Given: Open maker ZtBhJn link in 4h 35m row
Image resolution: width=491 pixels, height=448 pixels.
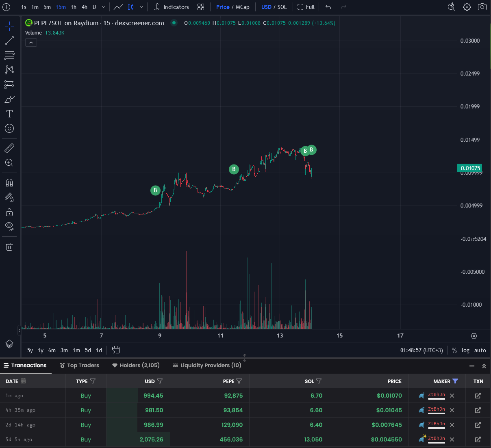Looking at the screenshot, I should 437,409.
